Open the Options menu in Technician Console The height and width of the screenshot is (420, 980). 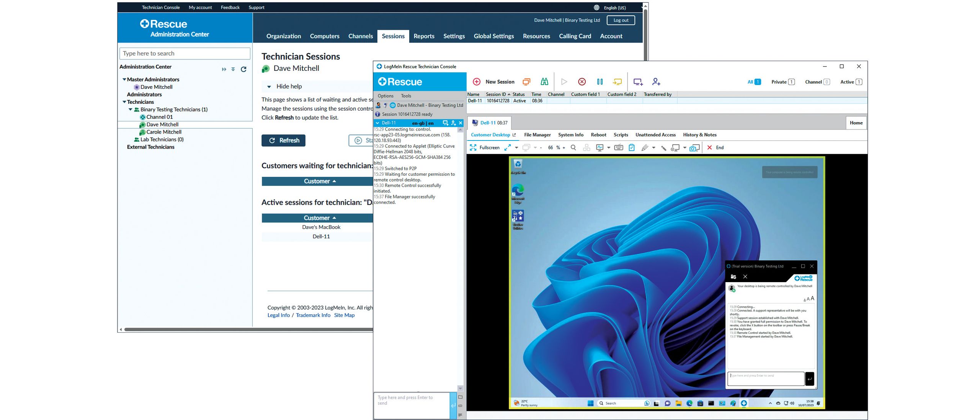point(385,96)
